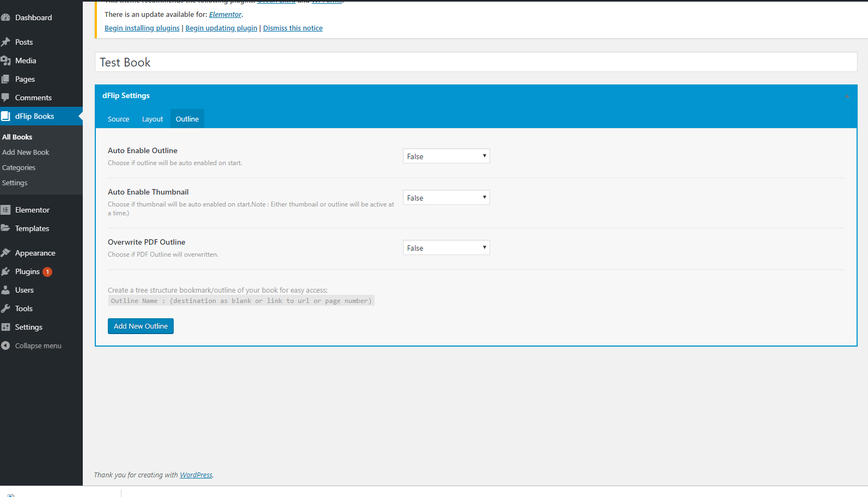Click the Test Book title field

(476, 62)
